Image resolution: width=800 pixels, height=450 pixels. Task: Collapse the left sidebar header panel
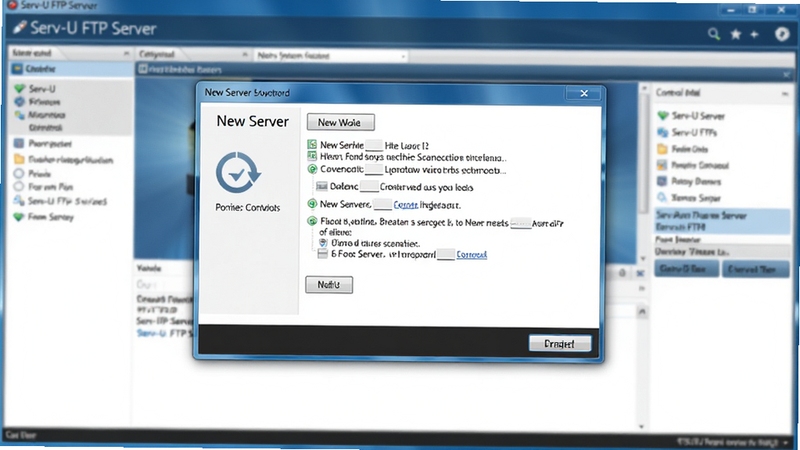pos(126,53)
